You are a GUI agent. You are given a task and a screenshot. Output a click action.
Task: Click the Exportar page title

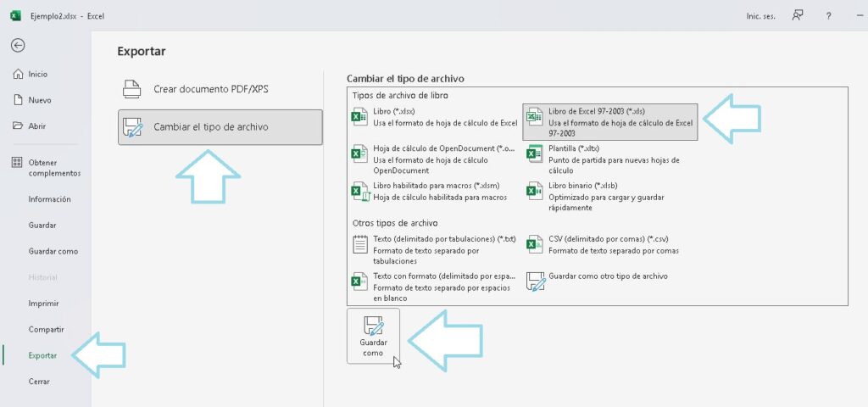coord(142,52)
